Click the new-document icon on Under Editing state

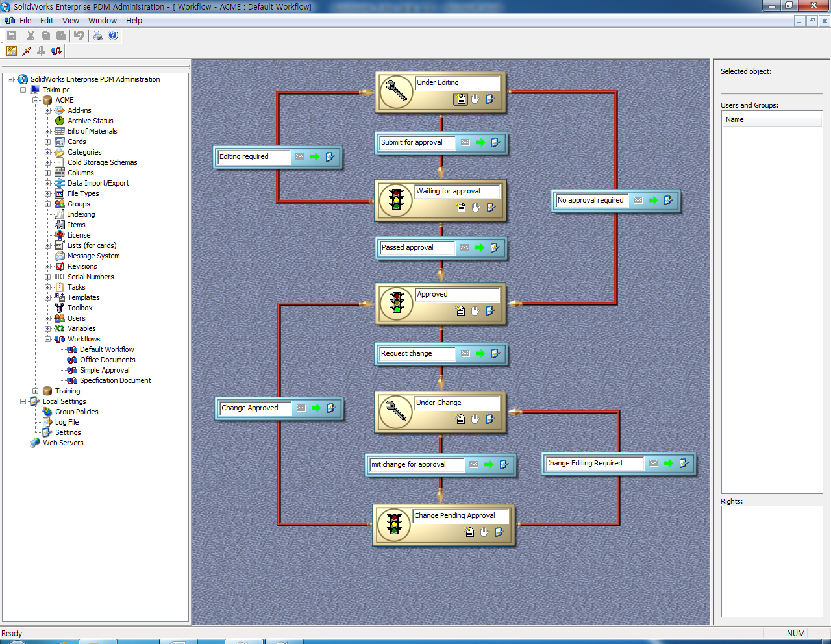click(462, 99)
